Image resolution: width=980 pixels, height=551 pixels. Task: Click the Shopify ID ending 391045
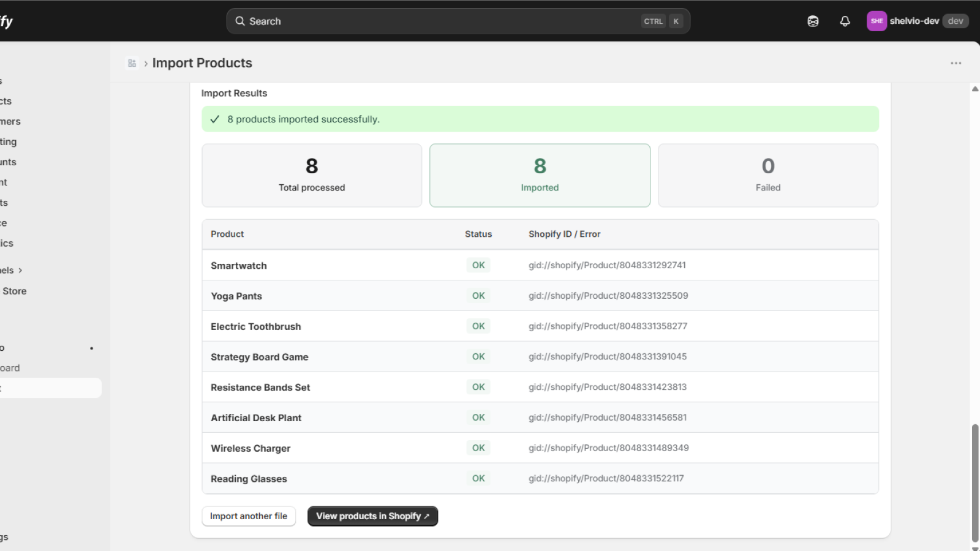pos(608,356)
